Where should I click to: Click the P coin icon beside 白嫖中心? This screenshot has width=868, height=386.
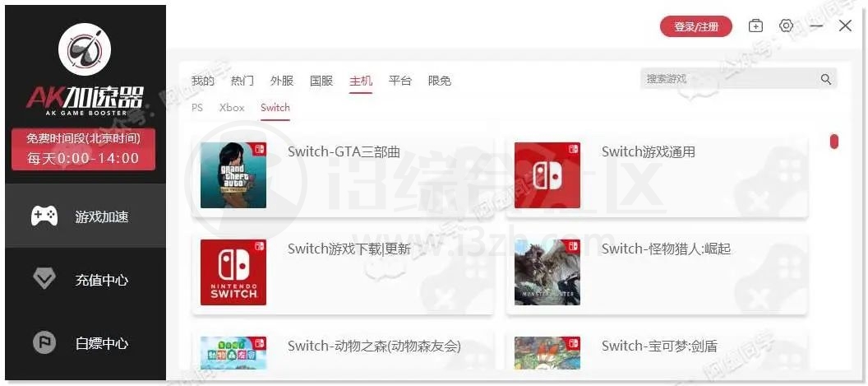(44, 343)
